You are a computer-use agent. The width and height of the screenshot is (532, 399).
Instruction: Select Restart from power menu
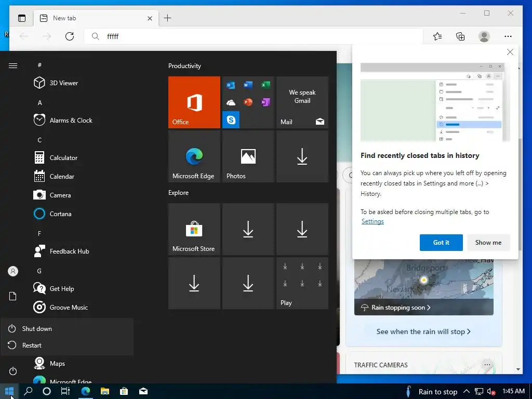click(67, 345)
